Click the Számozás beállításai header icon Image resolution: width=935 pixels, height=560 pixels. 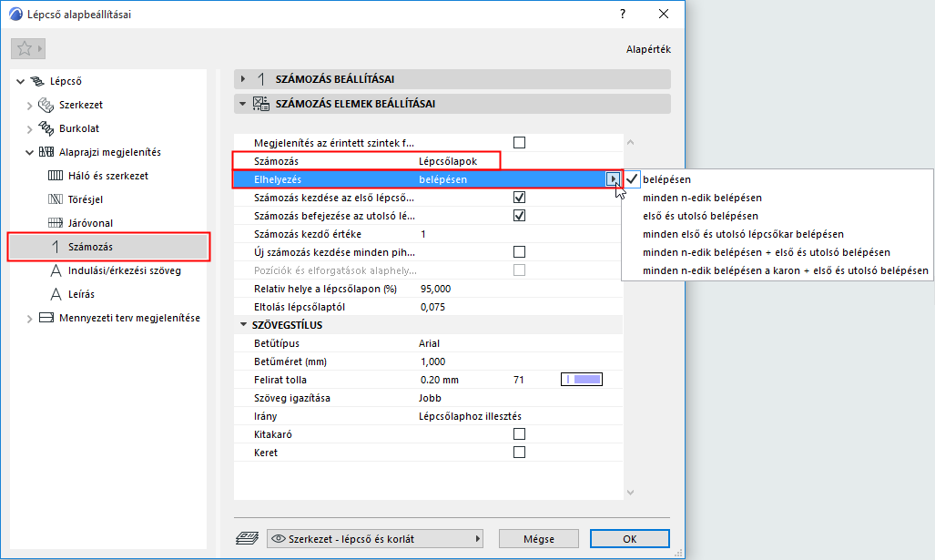point(261,79)
